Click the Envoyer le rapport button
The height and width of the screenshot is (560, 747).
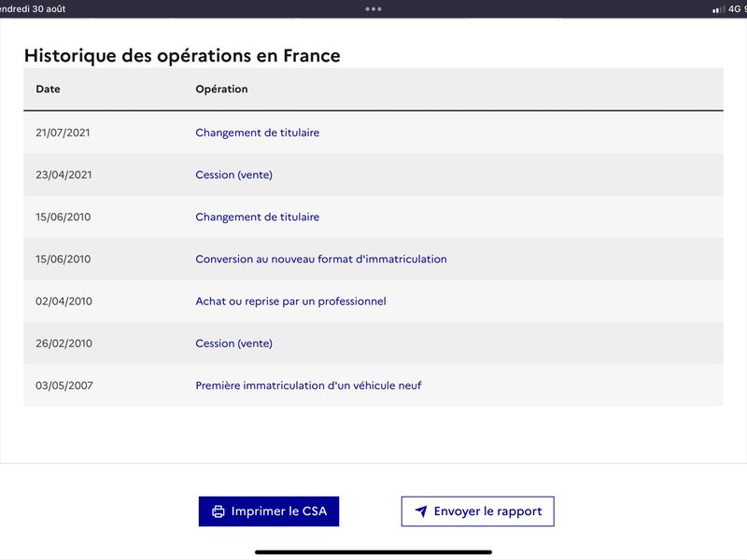tap(477, 511)
